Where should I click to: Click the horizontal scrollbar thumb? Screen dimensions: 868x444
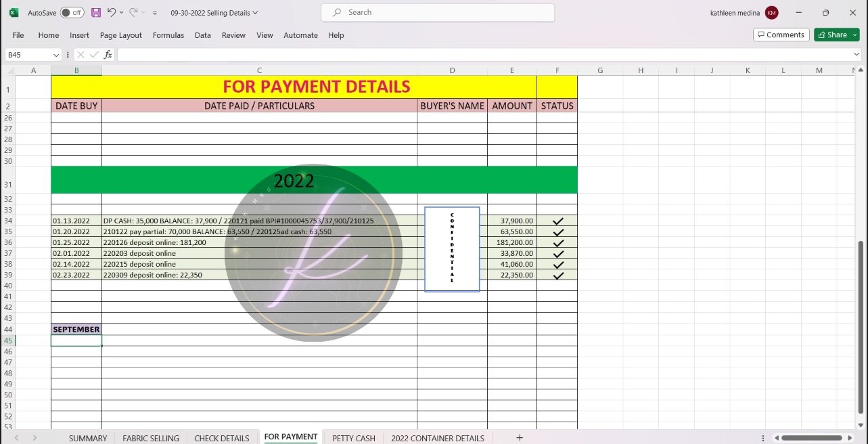(x=811, y=438)
